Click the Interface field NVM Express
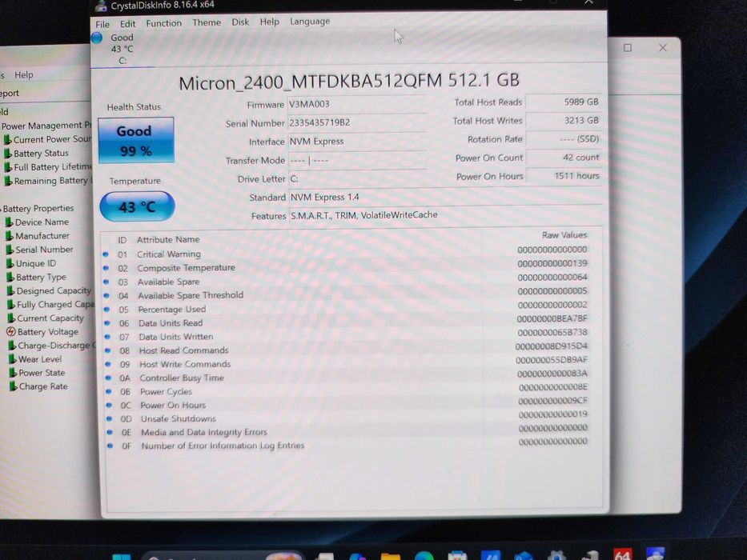Screen dimensions: 747x560 (357, 142)
